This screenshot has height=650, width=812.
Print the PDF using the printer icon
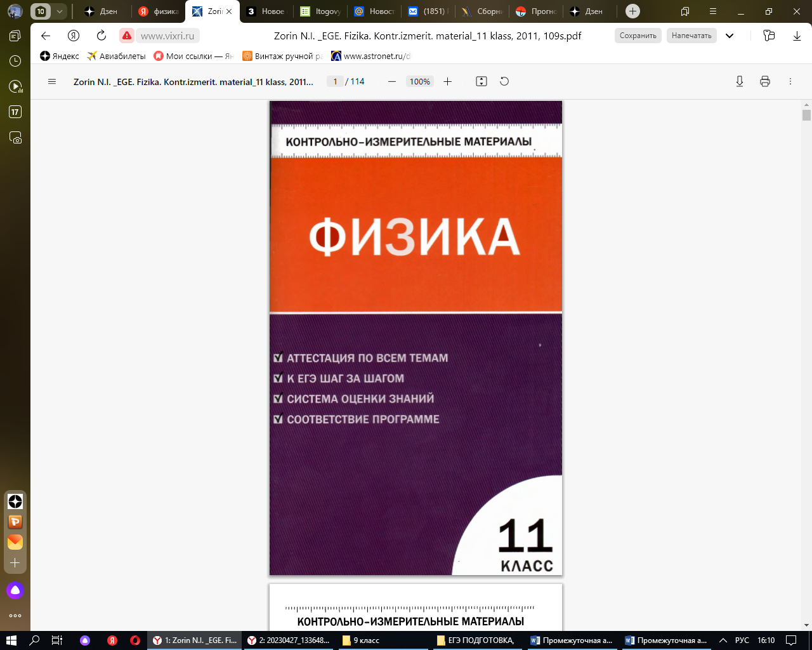pos(765,81)
